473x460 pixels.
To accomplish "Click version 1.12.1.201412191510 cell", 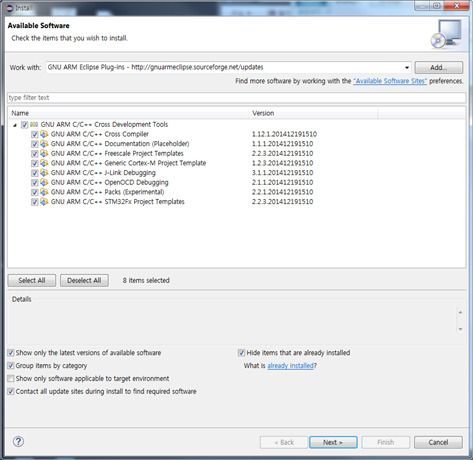I will pyautogui.click(x=284, y=134).
